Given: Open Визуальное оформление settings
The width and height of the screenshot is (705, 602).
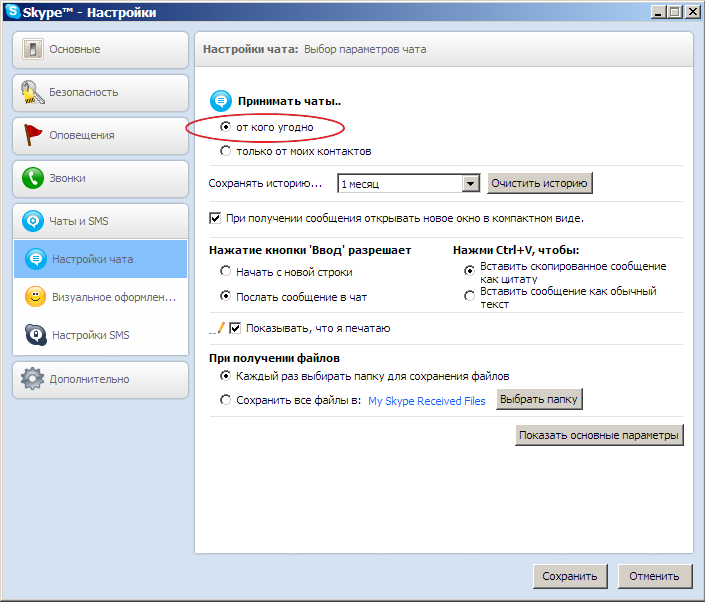Looking at the screenshot, I should coord(100,297).
